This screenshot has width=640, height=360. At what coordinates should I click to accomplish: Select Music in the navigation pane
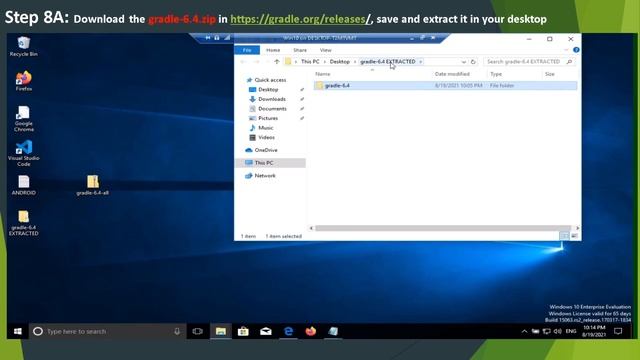click(x=262, y=128)
